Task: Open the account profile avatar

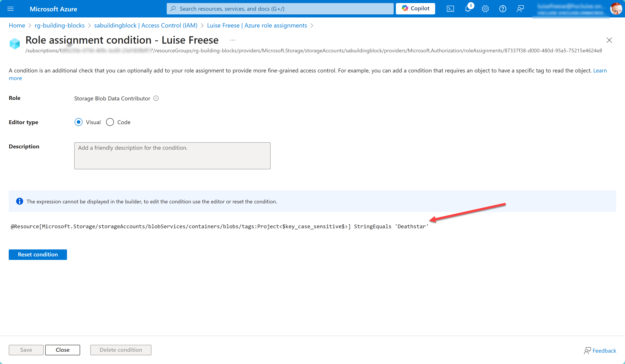Action: [616, 9]
